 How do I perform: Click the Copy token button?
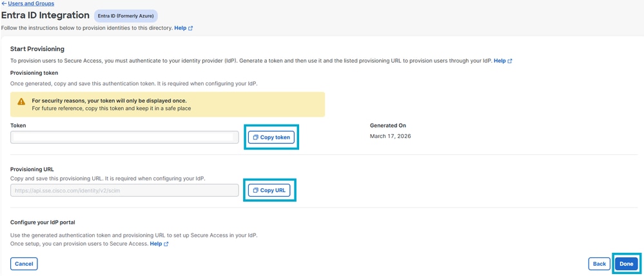(271, 137)
